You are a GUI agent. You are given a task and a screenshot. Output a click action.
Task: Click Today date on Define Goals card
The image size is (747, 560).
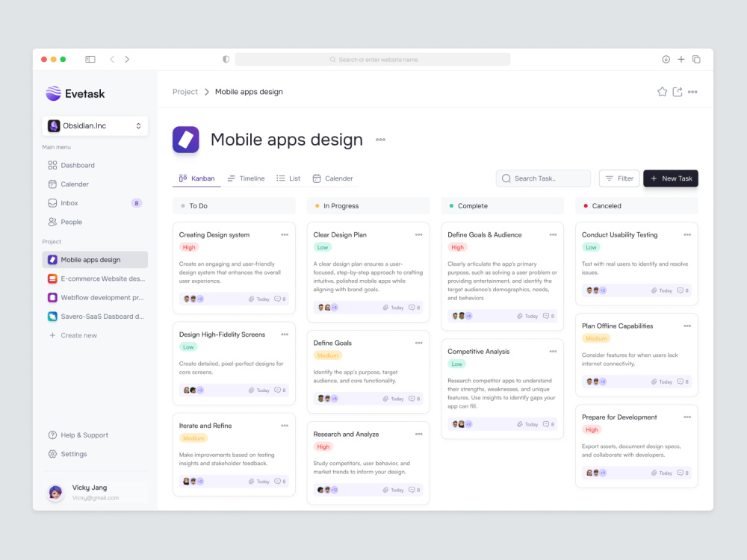tap(397, 399)
